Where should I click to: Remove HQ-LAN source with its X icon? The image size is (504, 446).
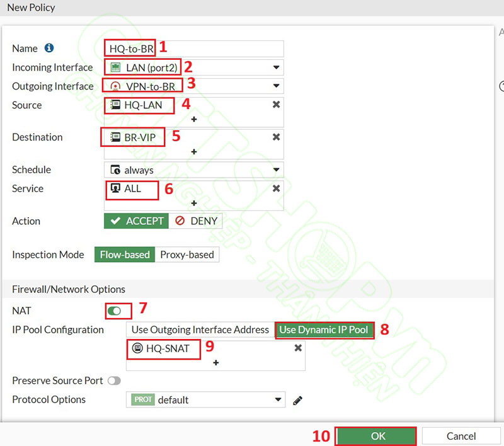(276, 105)
